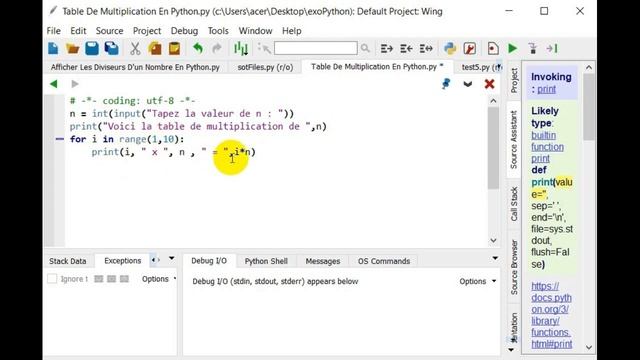Expand the right bottom panel tab menu arrow
Screen dimensions: 640x360
pyautogui.click(x=495, y=258)
